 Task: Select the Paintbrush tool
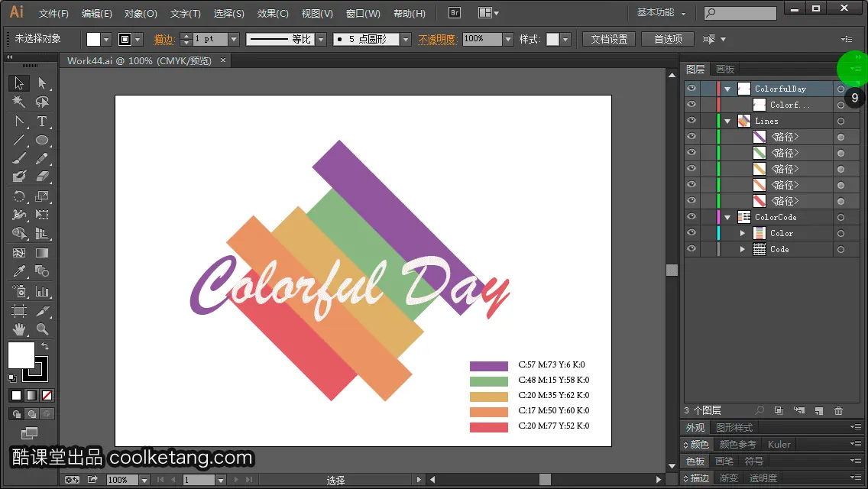click(x=19, y=159)
